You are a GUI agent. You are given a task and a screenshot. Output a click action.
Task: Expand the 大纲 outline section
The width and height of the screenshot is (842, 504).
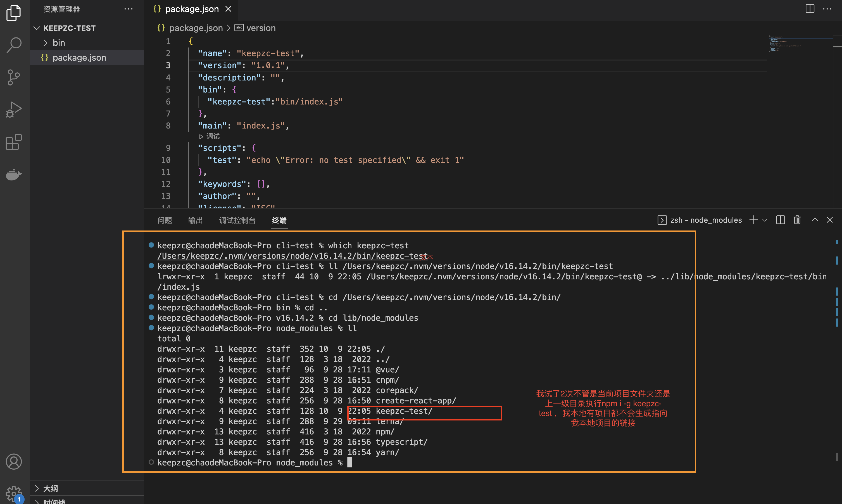(50, 488)
